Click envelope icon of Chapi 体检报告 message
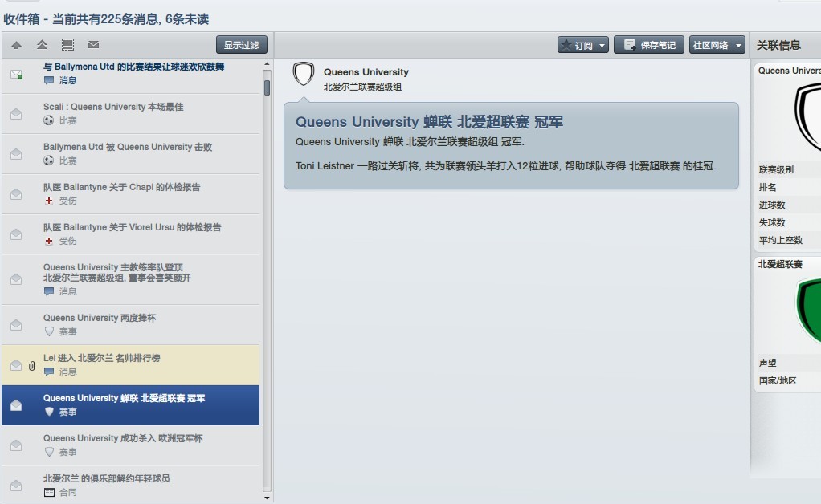 (16, 194)
